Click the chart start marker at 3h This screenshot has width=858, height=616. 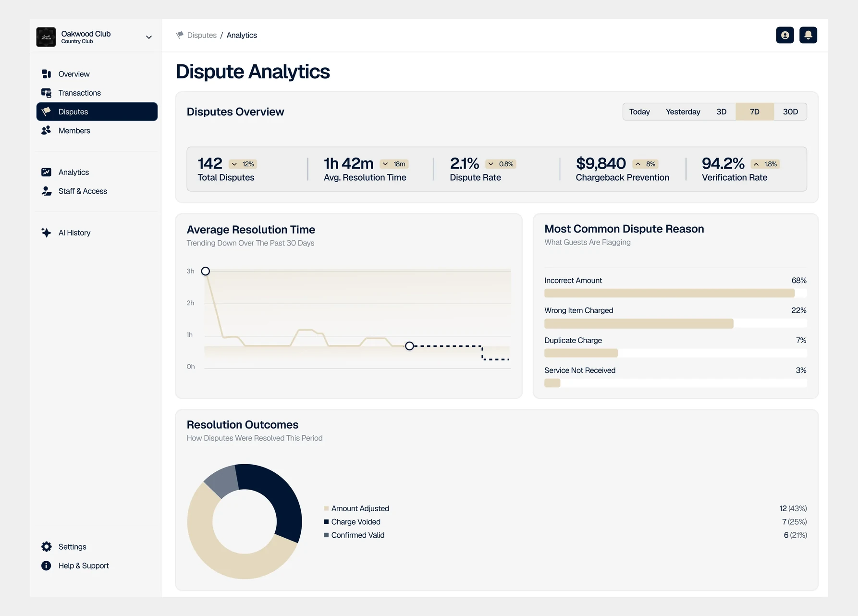[x=206, y=271]
